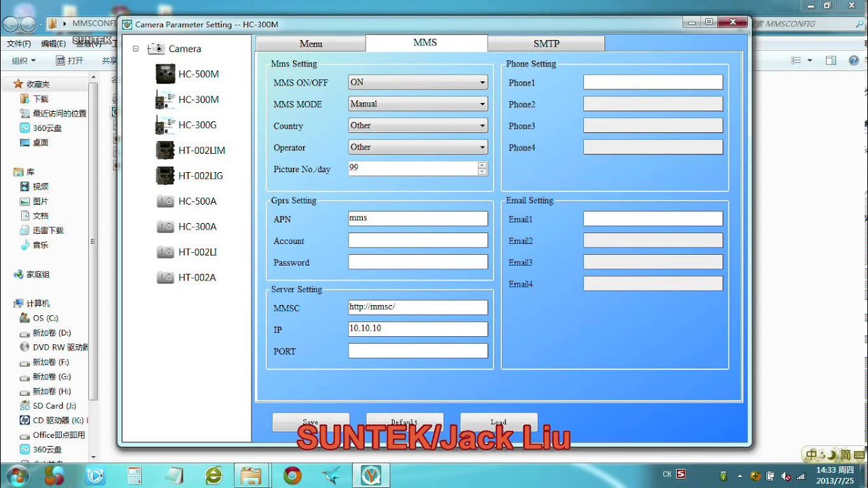Image resolution: width=868 pixels, height=488 pixels.
Task: Select the HT-002A camera icon
Action: click(165, 277)
